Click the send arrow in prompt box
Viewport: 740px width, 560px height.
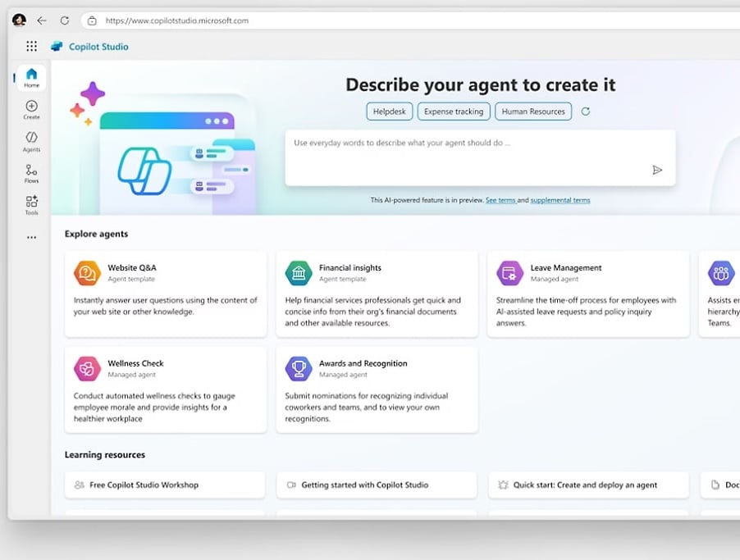pyautogui.click(x=656, y=170)
